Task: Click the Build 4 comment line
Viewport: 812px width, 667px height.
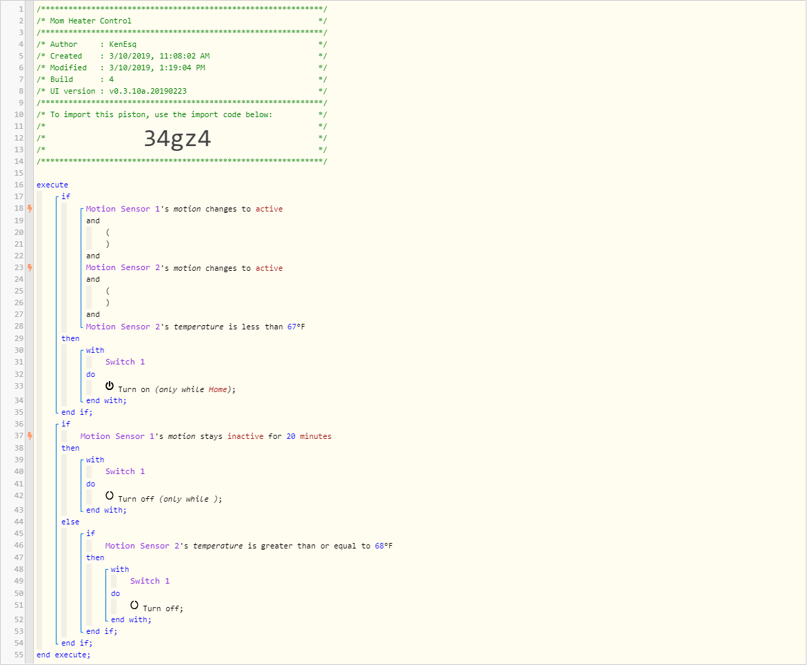Action: click(182, 80)
